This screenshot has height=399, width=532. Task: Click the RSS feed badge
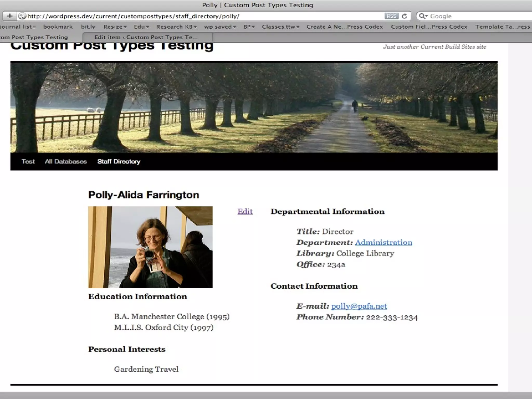click(x=391, y=16)
